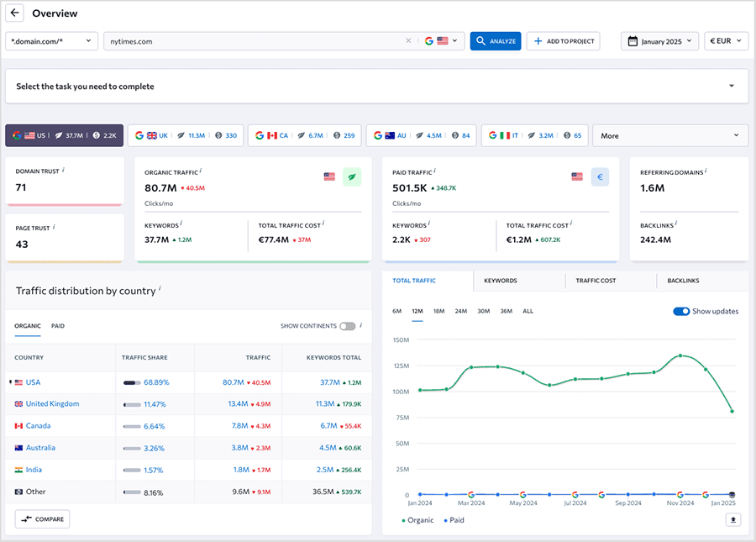The width and height of the screenshot is (756, 542).
Task: Click the Domain Trust info icon
Action: [64, 170]
